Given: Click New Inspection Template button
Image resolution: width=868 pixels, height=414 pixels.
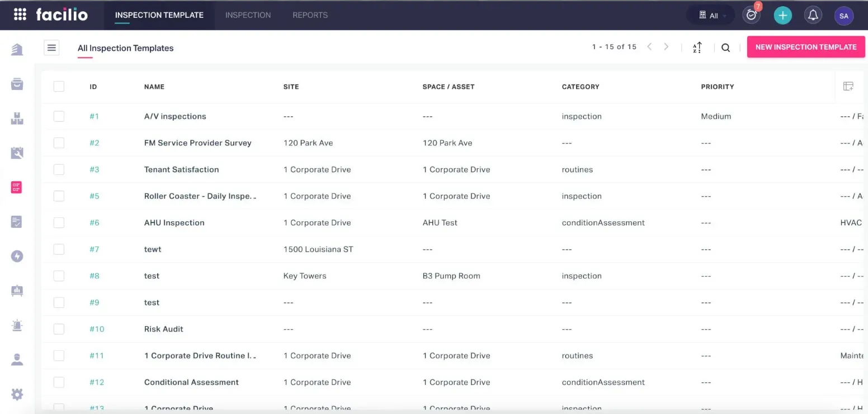Looking at the screenshot, I should [x=805, y=47].
